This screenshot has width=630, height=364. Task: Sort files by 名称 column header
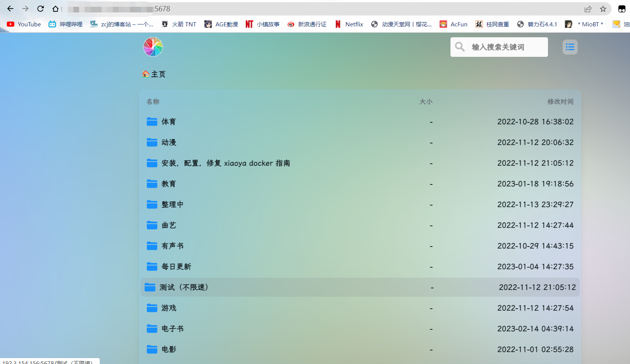pyautogui.click(x=153, y=102)
